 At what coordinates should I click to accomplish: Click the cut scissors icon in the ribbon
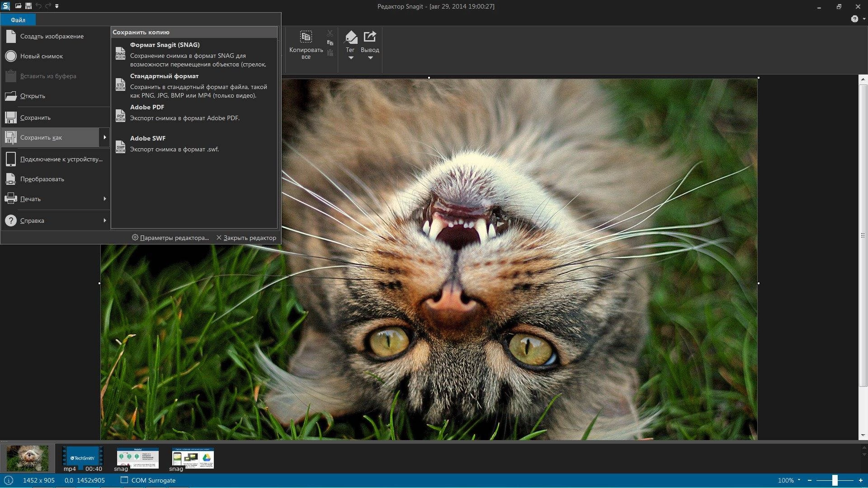pyautogui.click(x=330, y=33)
